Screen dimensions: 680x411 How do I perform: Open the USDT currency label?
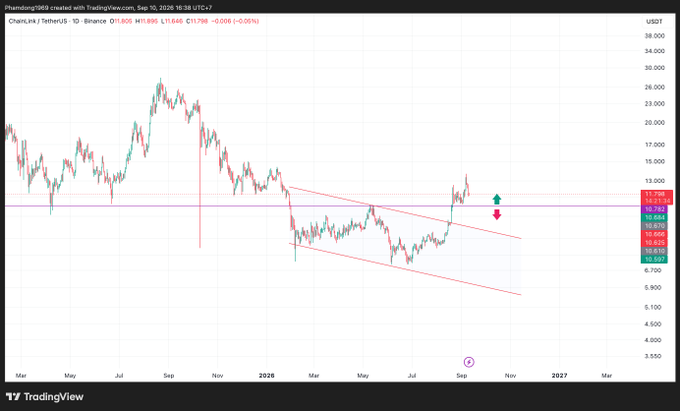(654, 22)
